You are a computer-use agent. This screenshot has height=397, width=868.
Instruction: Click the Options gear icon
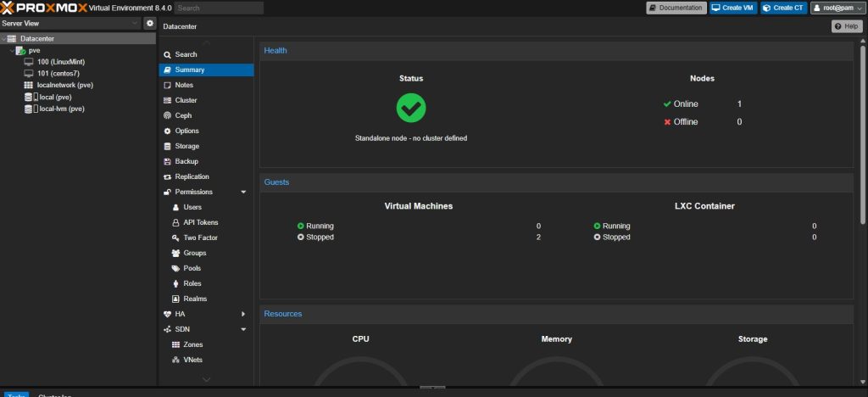coord(167,131)
